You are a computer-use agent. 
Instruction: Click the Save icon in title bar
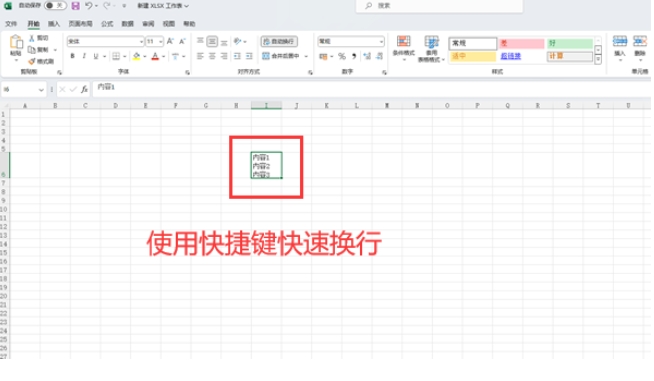coord(75,6)
